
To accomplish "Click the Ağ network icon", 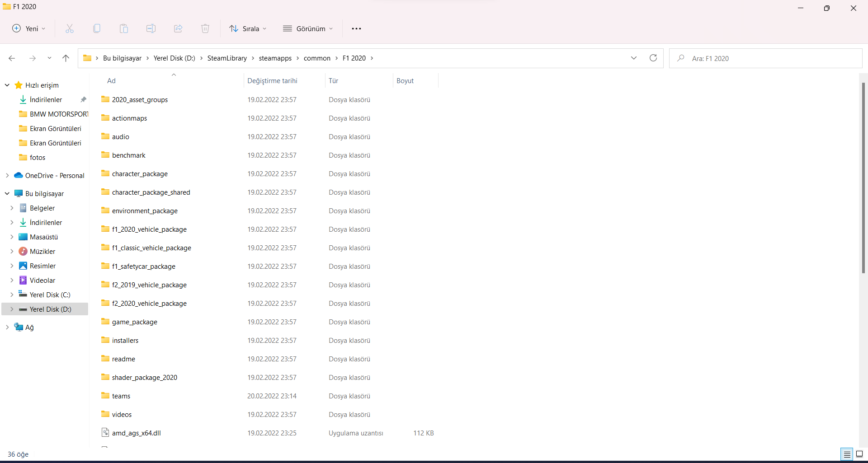I will tap(19, 327).
